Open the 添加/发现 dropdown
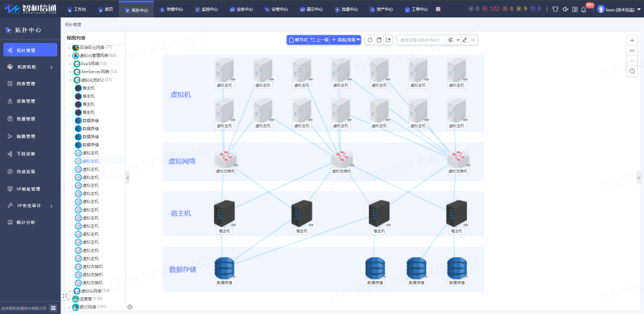Screen dimensions: 644x314 coord(345,40)
